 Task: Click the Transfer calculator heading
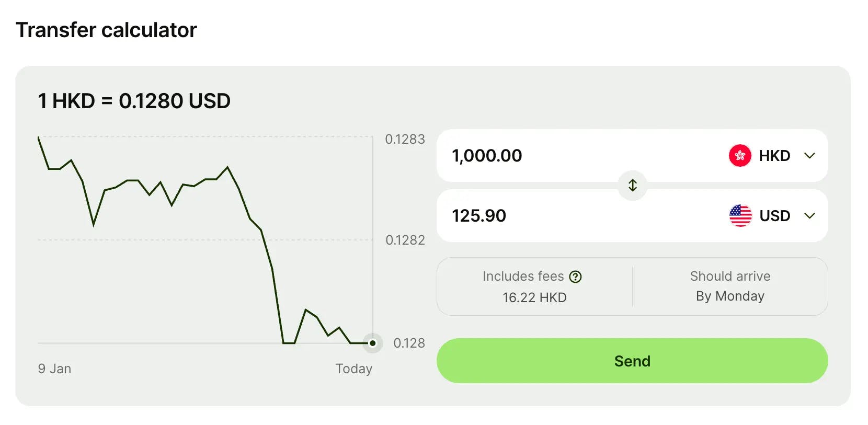[107, 30]
